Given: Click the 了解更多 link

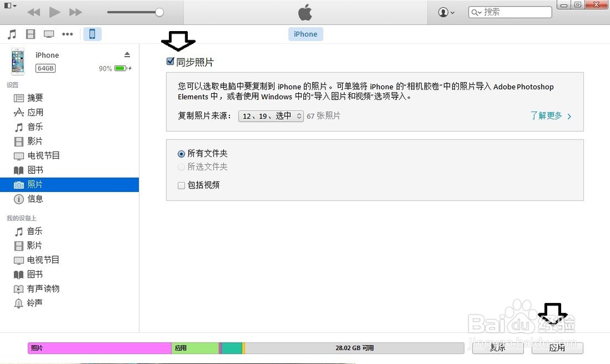Looking at the screenshot, I should (547, 115).
